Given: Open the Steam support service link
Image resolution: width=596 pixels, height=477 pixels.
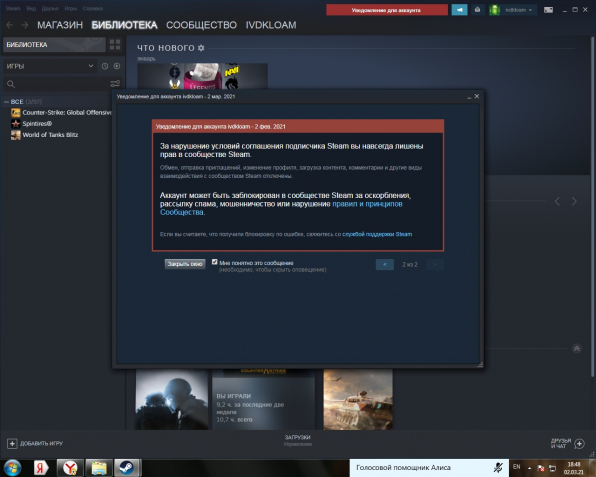Looking at the screenshot, I should tap(377, 234).
